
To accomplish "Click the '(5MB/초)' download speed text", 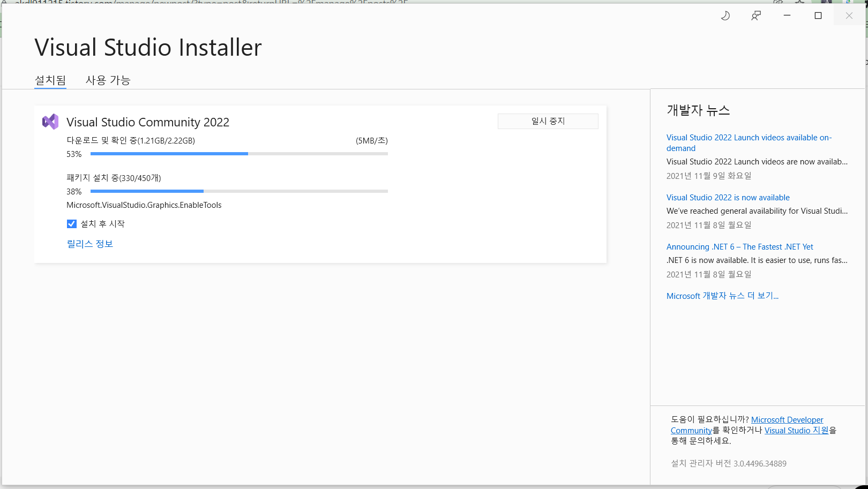I will pyautogui.click(x=372, y=141).
